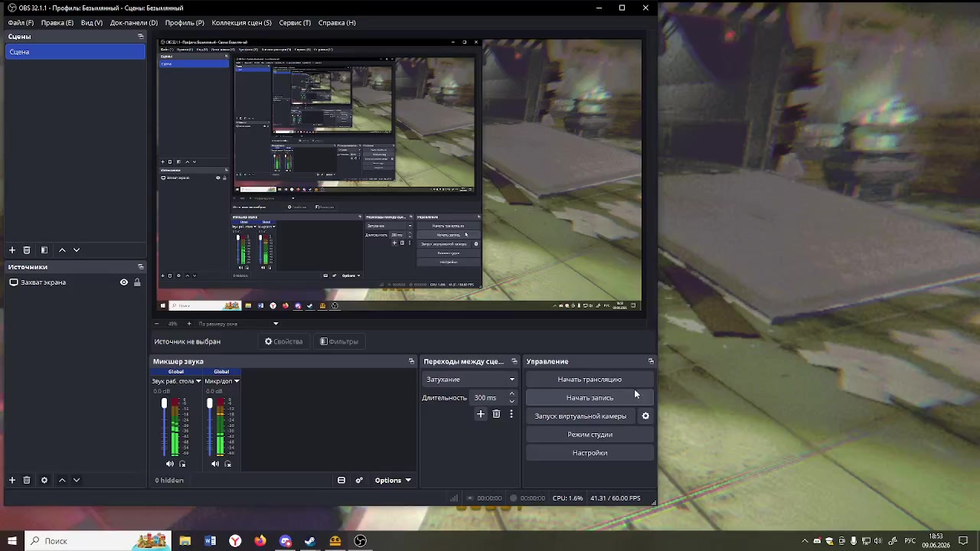The image size is (980, 551).
Task: Open source properties gear in Sources panel
Action: tap(44, 480)
